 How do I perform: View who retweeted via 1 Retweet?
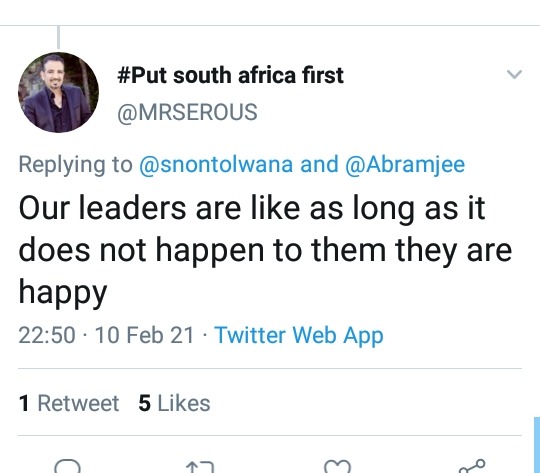(69, 403)
